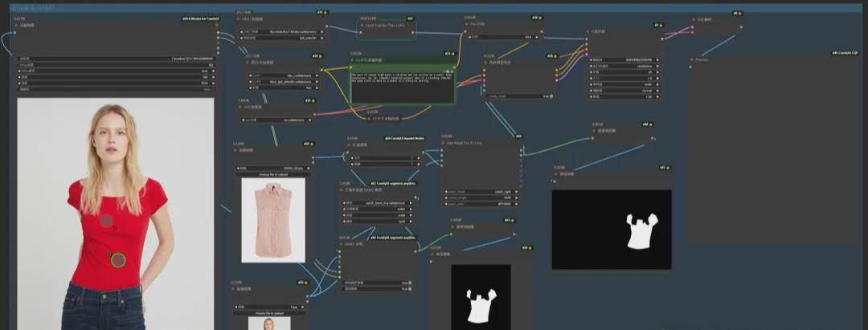Screen dimensions: 868x330
Task: Click the prompt text box in green CLIP node
Action: click(x=402, y=88)
